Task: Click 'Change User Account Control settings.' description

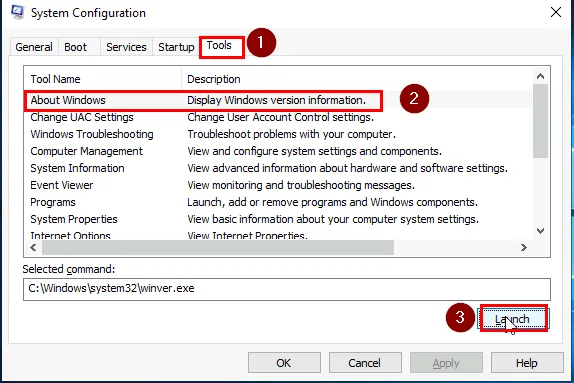Action: pos(280,117)
